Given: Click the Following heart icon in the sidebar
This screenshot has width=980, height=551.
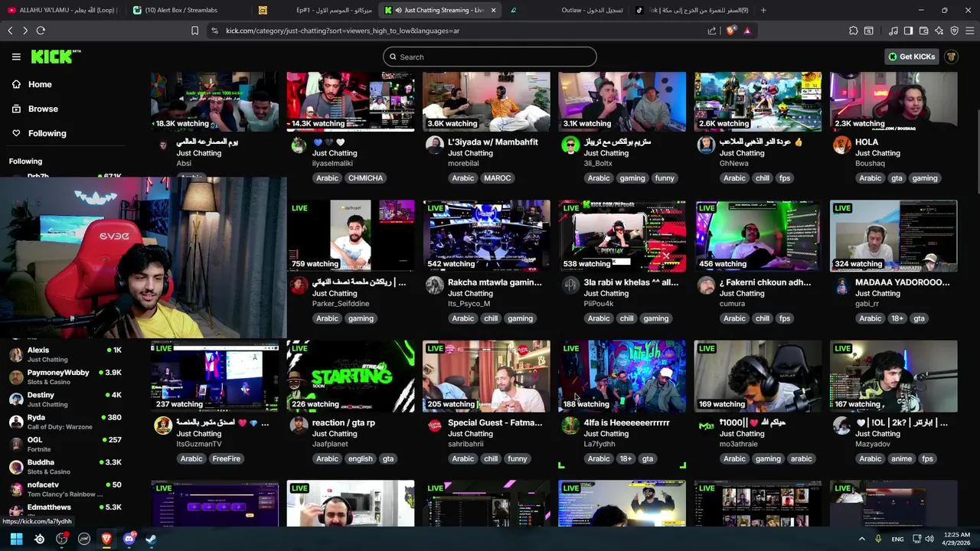Looking at the screenshot, I should [x=16, y=133].
